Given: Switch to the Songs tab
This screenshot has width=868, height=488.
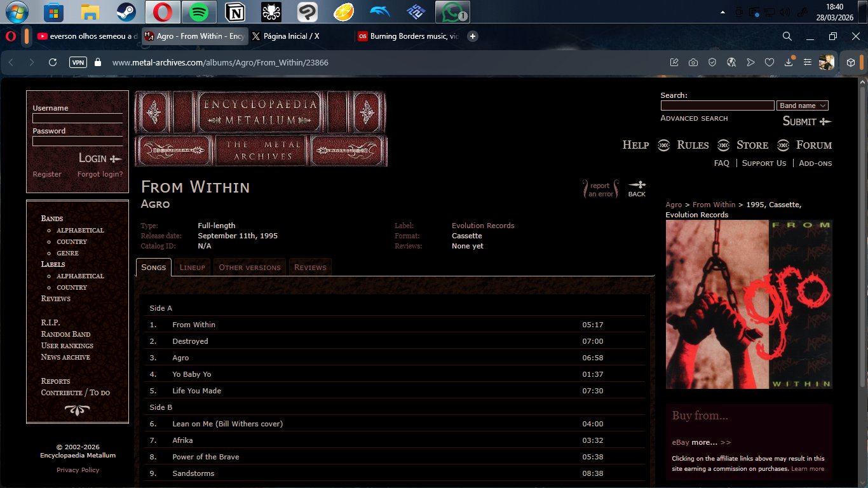Looking at the screenshot, I should pos(154,268).
